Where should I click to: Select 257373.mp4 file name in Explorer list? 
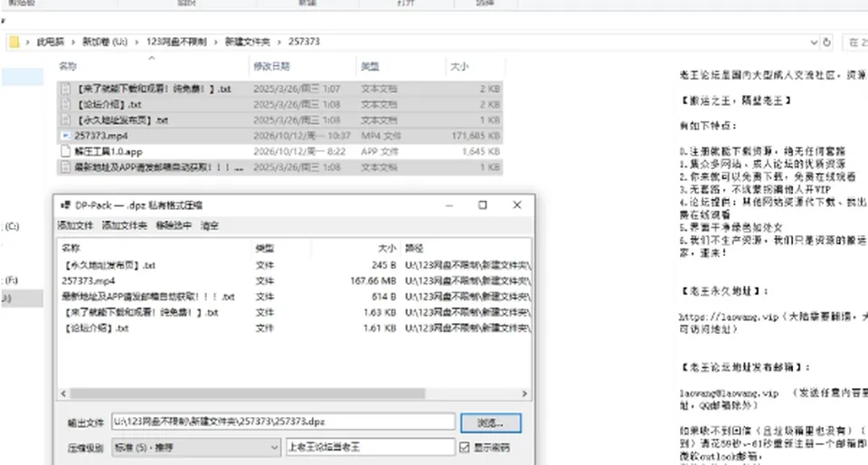[100, 136]
